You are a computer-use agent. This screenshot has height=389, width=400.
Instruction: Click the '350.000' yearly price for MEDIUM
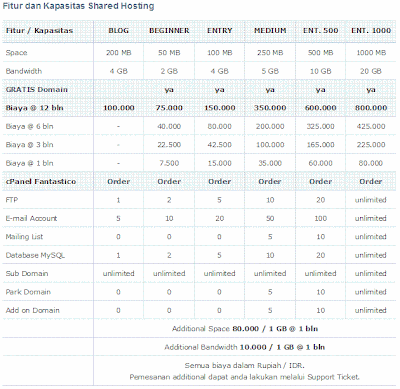[270, 108]
